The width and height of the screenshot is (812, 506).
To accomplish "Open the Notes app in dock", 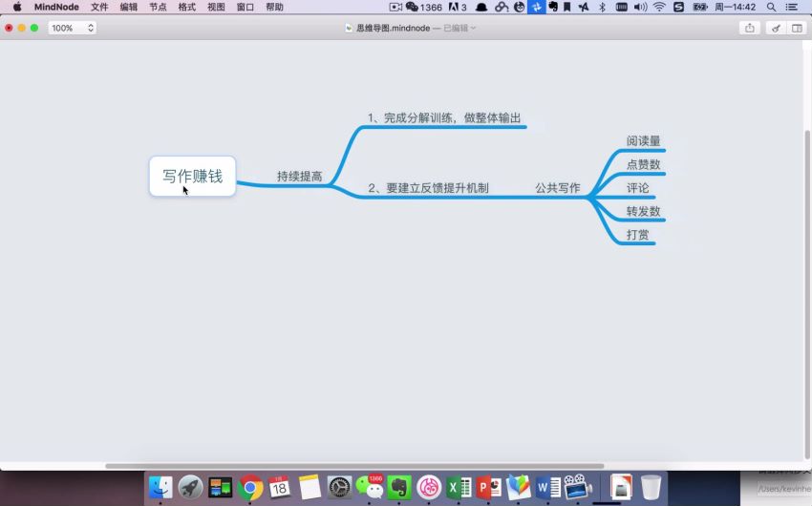I will coord(310,487).
